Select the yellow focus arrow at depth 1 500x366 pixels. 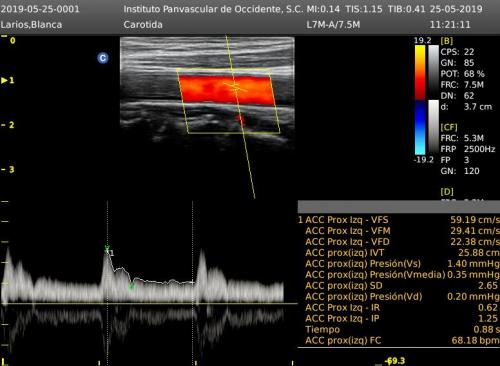pos(8,80)
